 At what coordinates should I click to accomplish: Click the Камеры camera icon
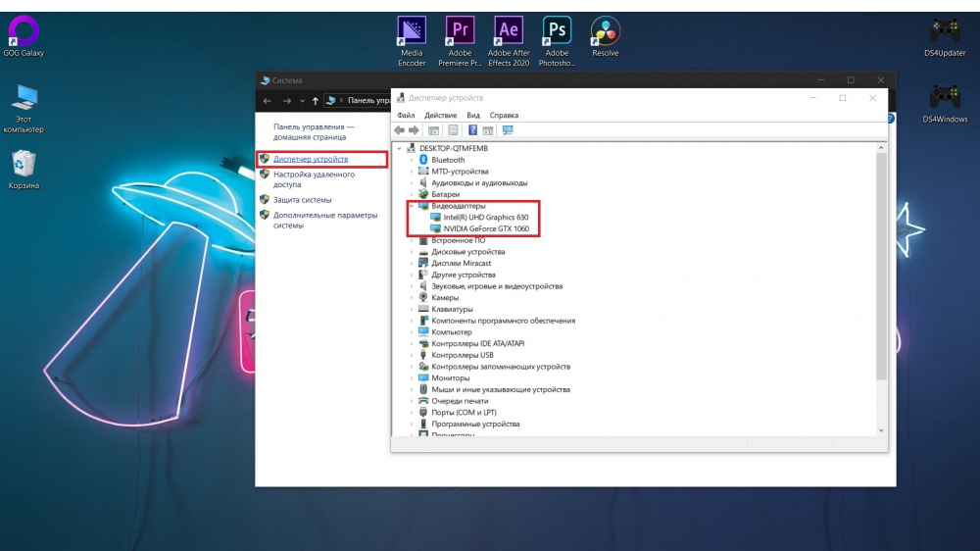[x=423, y=297]
